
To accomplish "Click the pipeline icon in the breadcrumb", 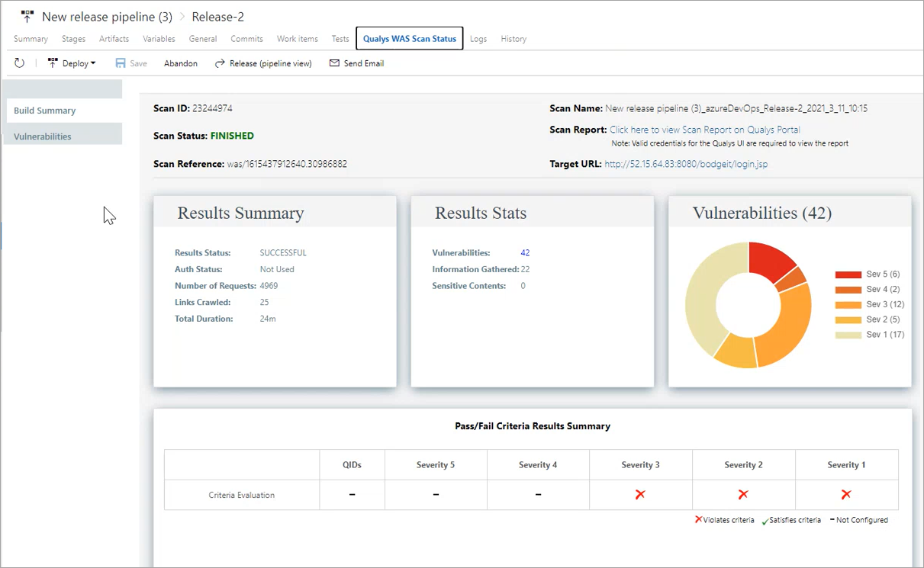I will [x=27, y=15].
